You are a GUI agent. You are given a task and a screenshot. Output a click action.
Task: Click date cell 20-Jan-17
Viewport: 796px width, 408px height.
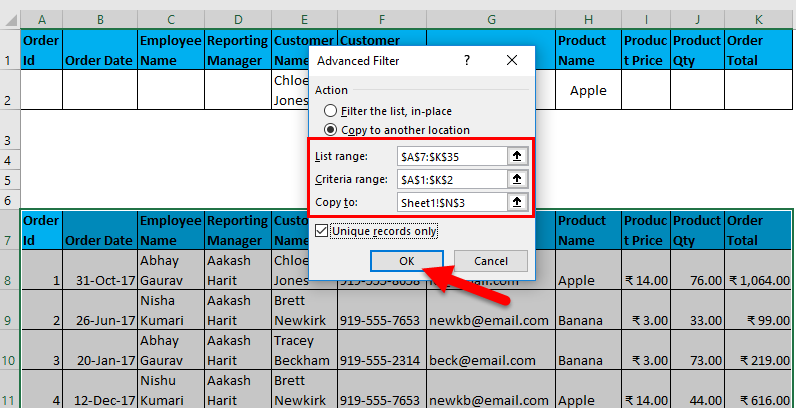100,350
